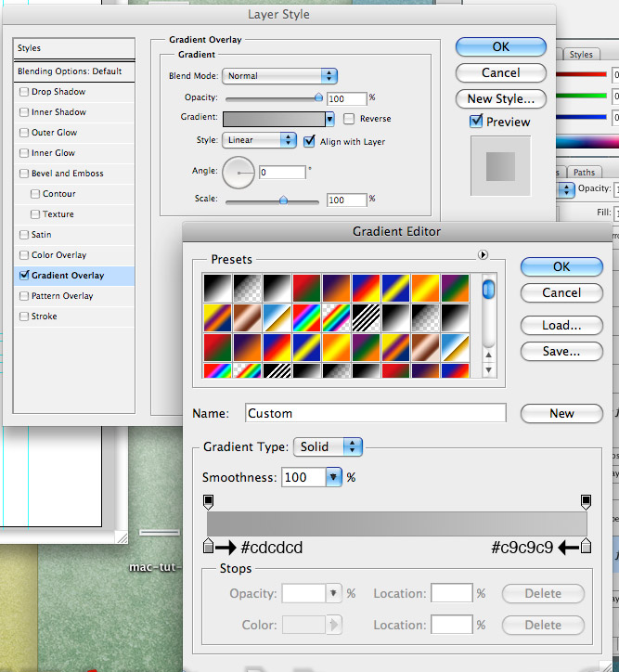This screenshot has width=619, height=672.
Task: Open the Gradient Type dropdown
Action: pos(328,446)
